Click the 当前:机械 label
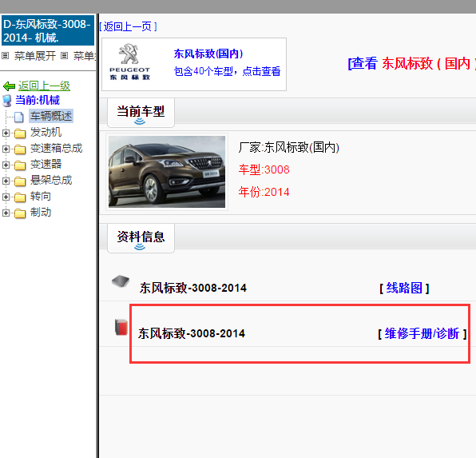The width and height of the screenshot is (476, 458). [38, 100]
